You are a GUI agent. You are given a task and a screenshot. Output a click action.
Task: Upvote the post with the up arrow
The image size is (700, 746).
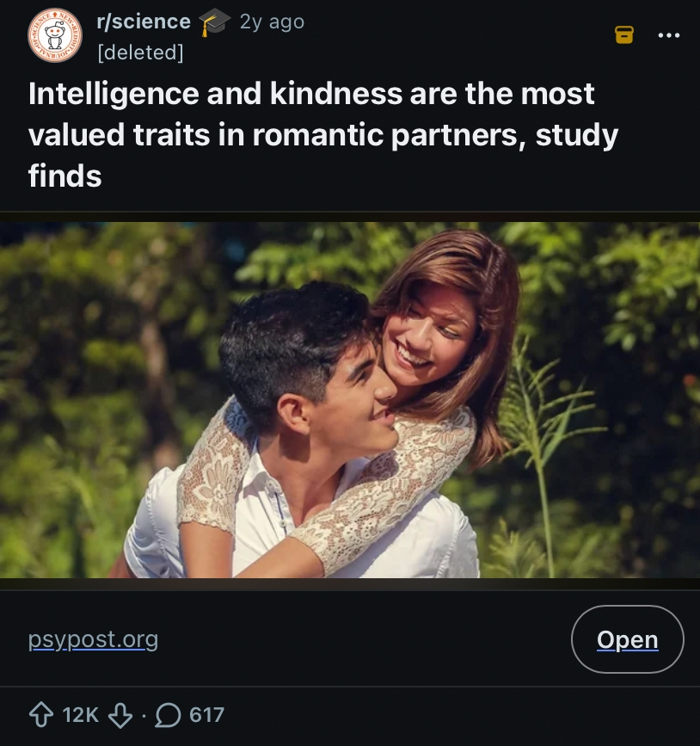point(42,714)
